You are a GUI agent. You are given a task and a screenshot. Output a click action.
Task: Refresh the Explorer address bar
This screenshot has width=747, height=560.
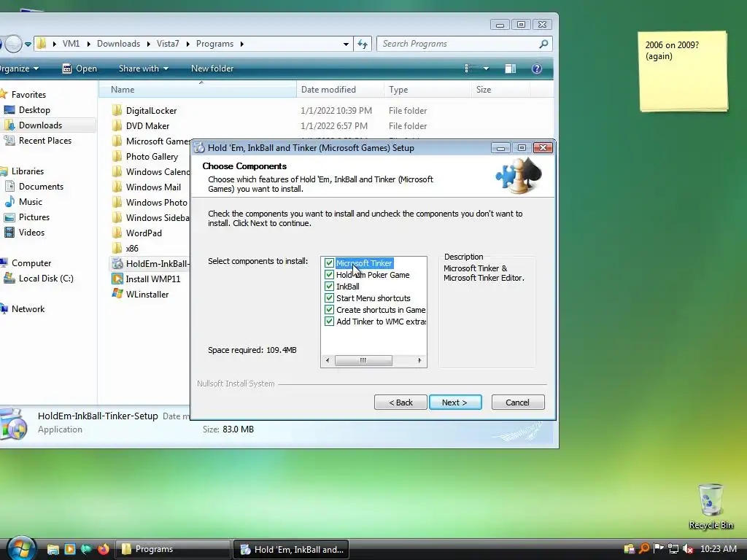coord(363,44)
